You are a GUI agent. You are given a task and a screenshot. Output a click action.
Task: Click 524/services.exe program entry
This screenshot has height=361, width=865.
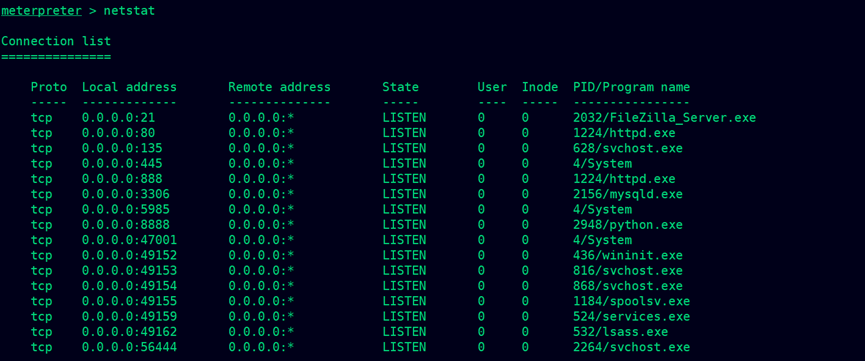632,317
